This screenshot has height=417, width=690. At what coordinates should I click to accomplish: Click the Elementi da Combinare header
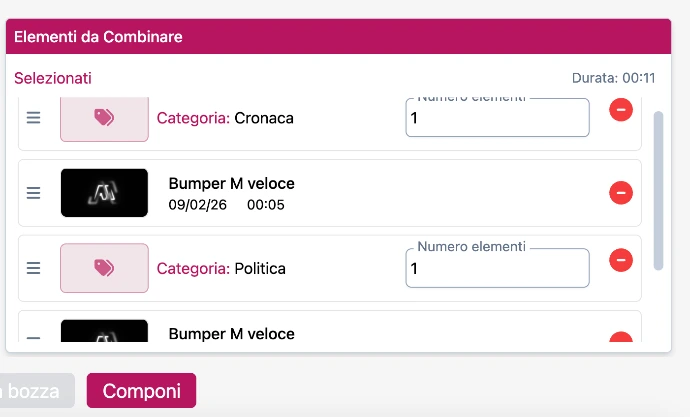(x=98, y=37)
